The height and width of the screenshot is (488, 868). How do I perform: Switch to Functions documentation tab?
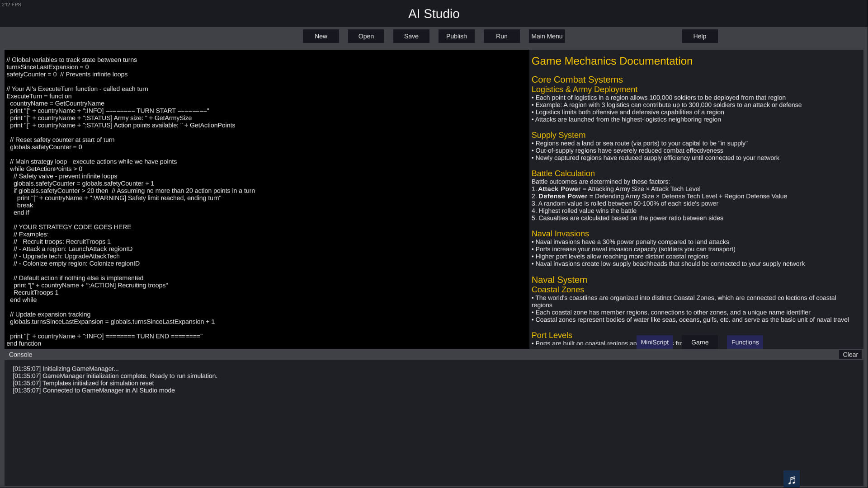click(745, 342)
